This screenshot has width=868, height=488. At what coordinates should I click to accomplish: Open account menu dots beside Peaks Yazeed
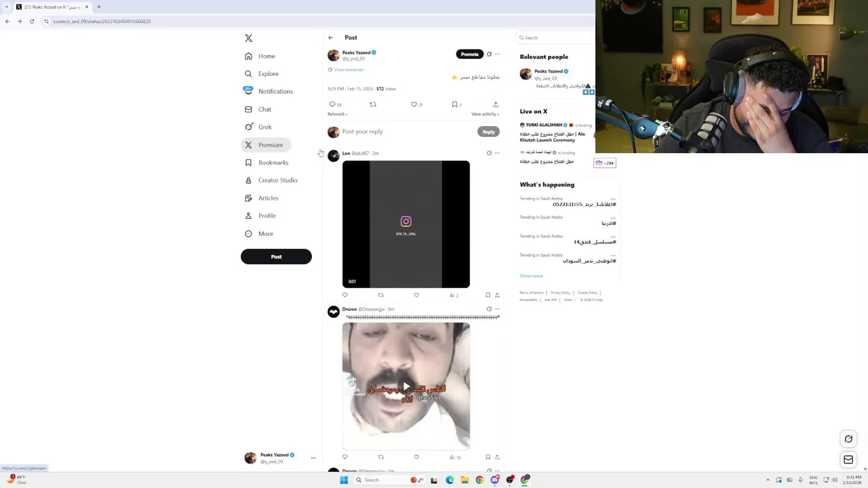coord(313,458)
